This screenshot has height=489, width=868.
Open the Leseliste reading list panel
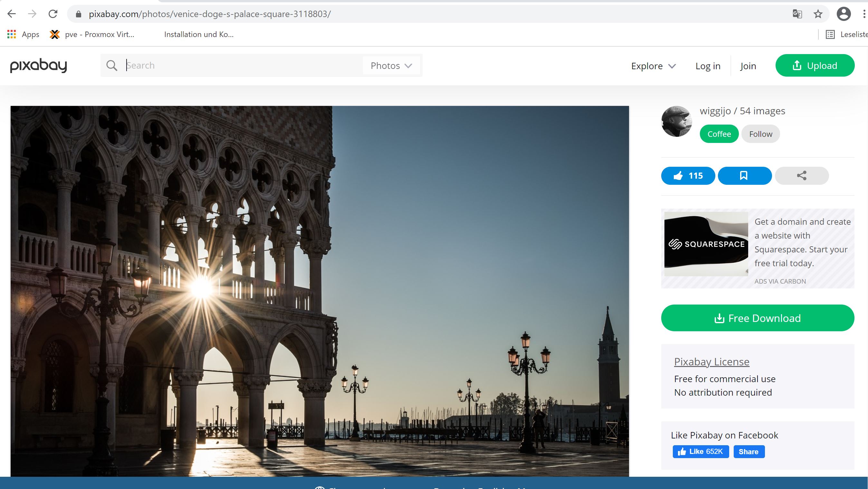(x=846, y=34)
